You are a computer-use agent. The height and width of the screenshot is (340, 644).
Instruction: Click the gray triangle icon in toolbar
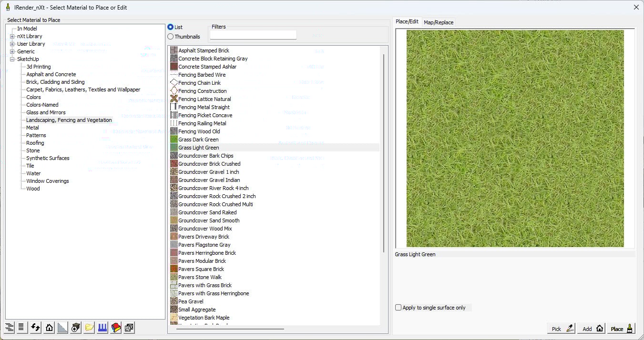tap(62, 327)
